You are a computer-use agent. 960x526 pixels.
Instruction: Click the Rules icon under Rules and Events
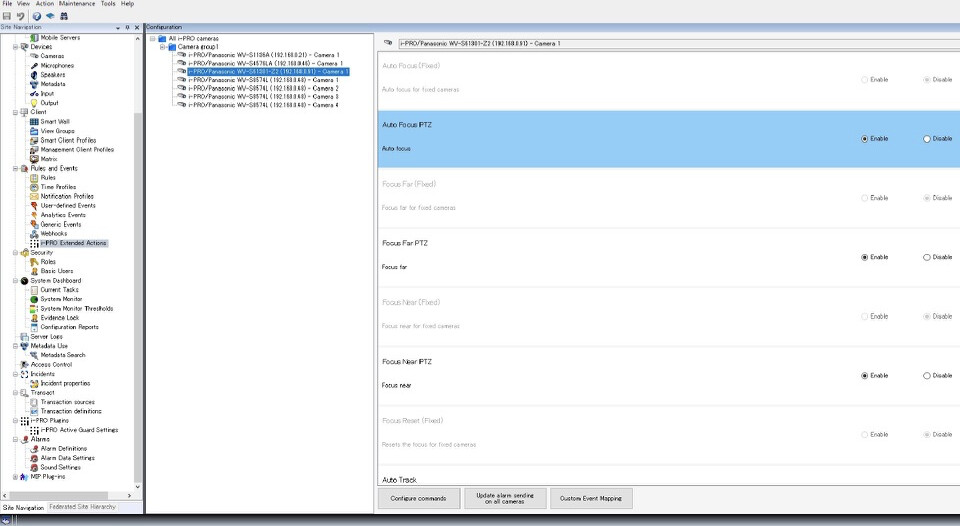(34, 178)
